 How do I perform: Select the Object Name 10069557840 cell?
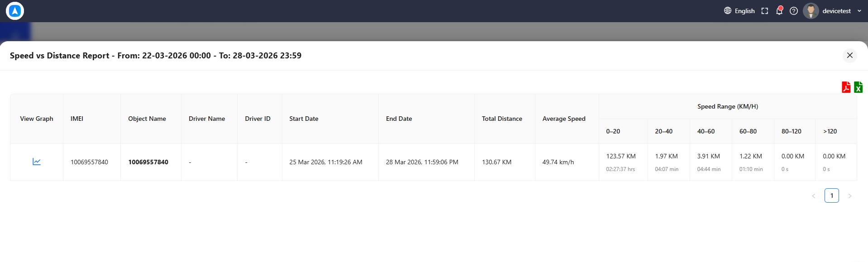[148, 162]
